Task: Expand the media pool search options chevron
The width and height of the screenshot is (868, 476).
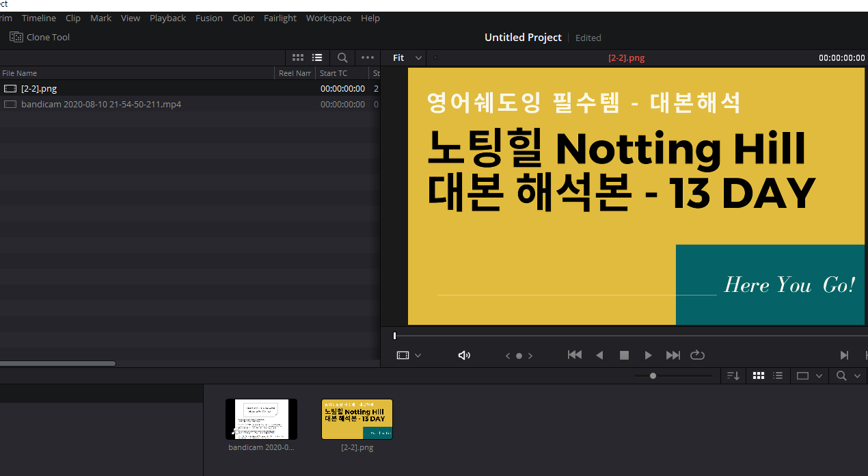Action: (857, 376)
